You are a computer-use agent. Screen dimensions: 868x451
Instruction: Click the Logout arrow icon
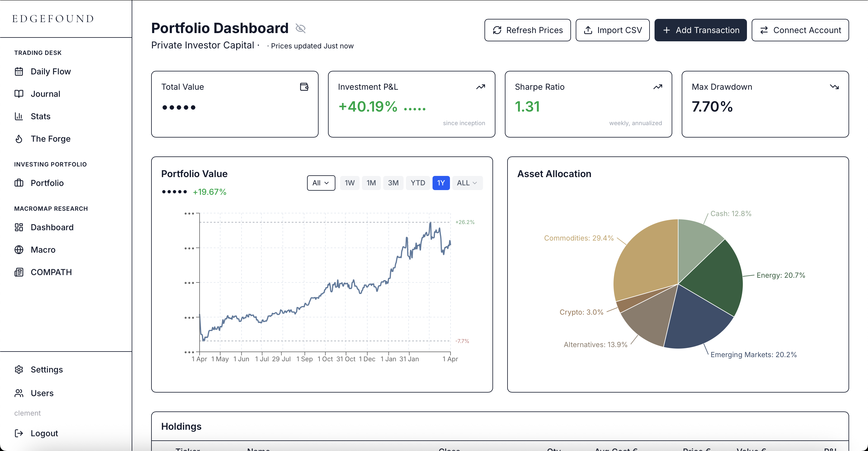tap(19, 433)
